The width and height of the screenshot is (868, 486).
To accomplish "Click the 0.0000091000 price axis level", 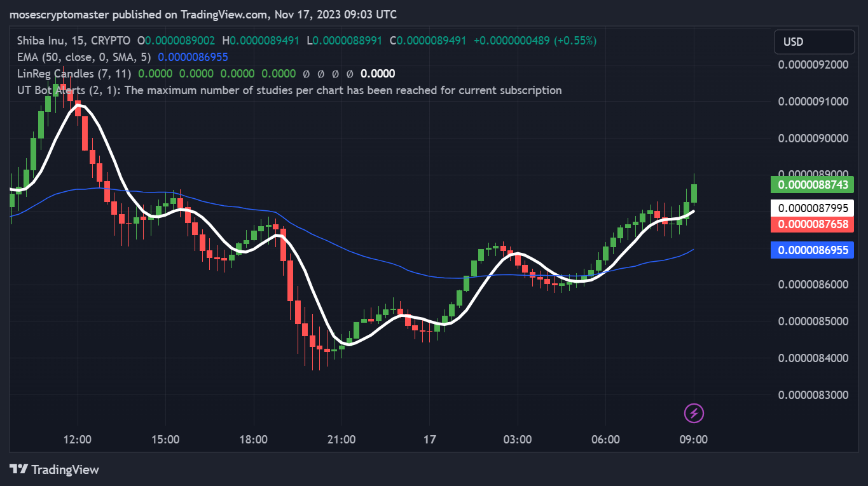I will [813, 101].
